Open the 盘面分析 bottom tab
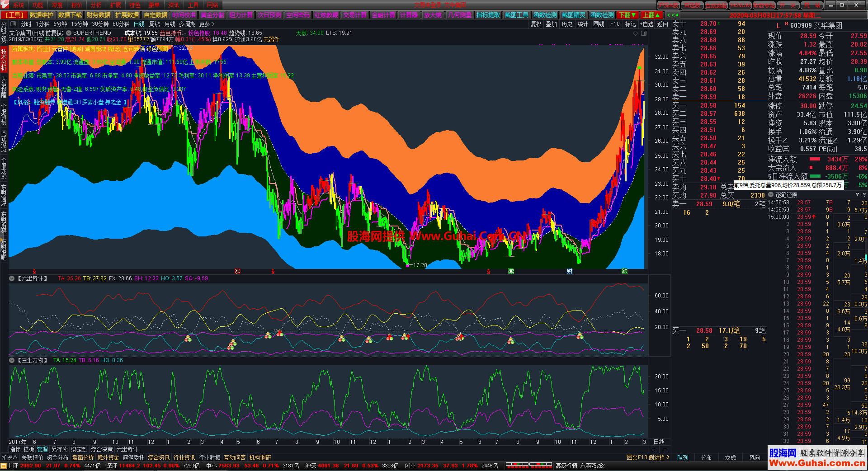868x471 pixels. pyautogui.click(x=83, y=457)
